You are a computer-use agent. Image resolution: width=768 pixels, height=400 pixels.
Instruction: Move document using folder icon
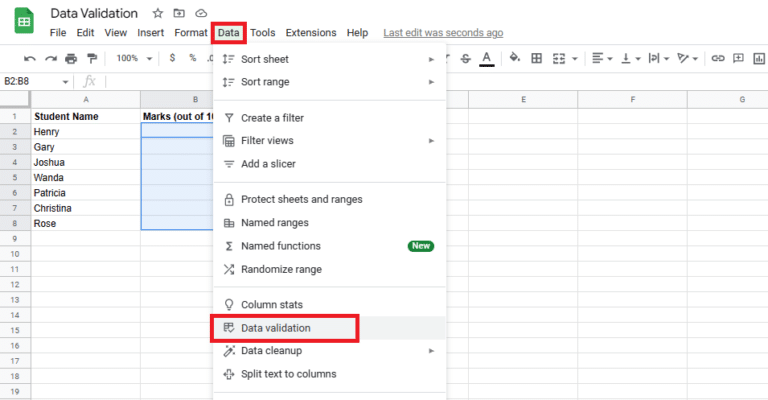coord(179,13)
